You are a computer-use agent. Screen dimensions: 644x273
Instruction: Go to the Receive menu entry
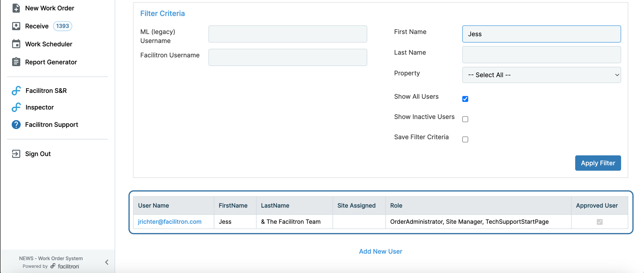pos(37,26)
